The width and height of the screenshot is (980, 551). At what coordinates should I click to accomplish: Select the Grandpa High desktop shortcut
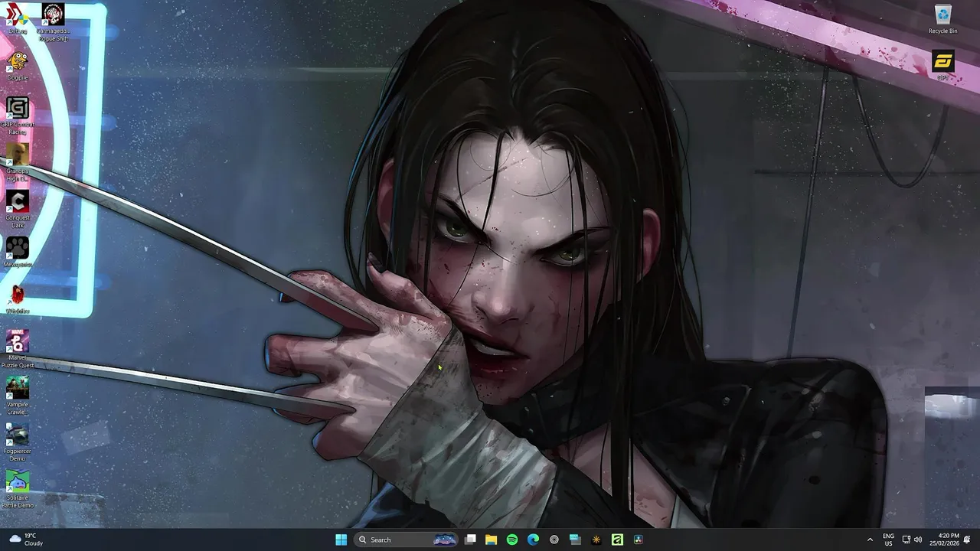coord(18,163)
